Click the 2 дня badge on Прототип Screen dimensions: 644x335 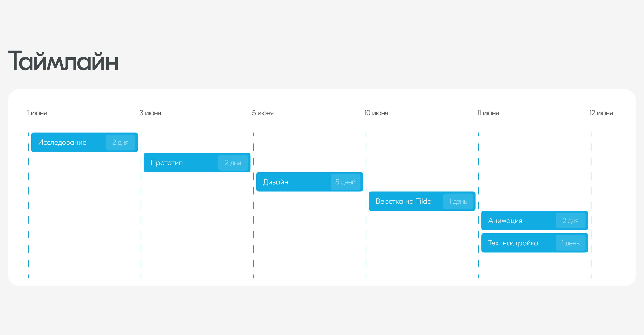point(233,163)
